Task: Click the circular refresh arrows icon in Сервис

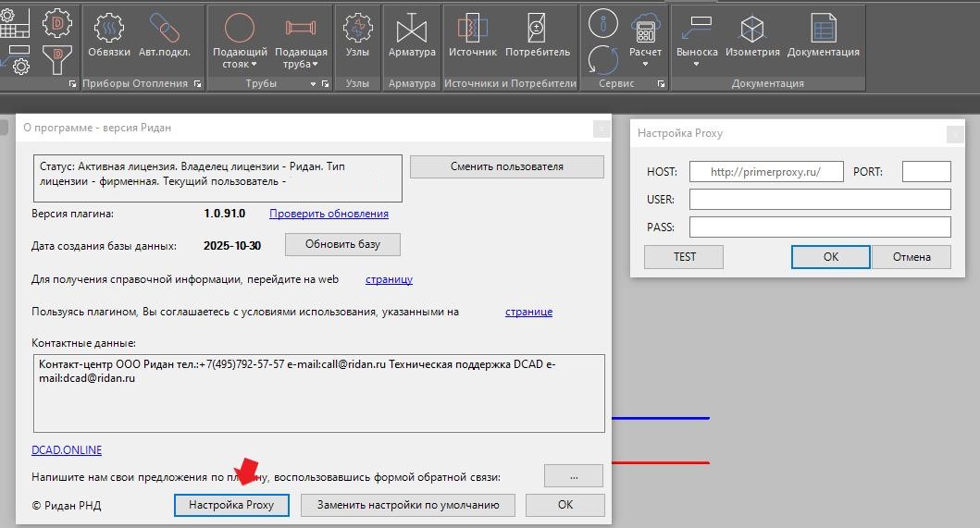Action: tap(603, 60)
